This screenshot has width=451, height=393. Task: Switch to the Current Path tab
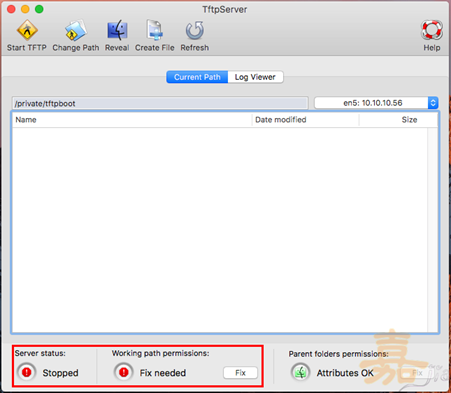(x=197, y=77)
